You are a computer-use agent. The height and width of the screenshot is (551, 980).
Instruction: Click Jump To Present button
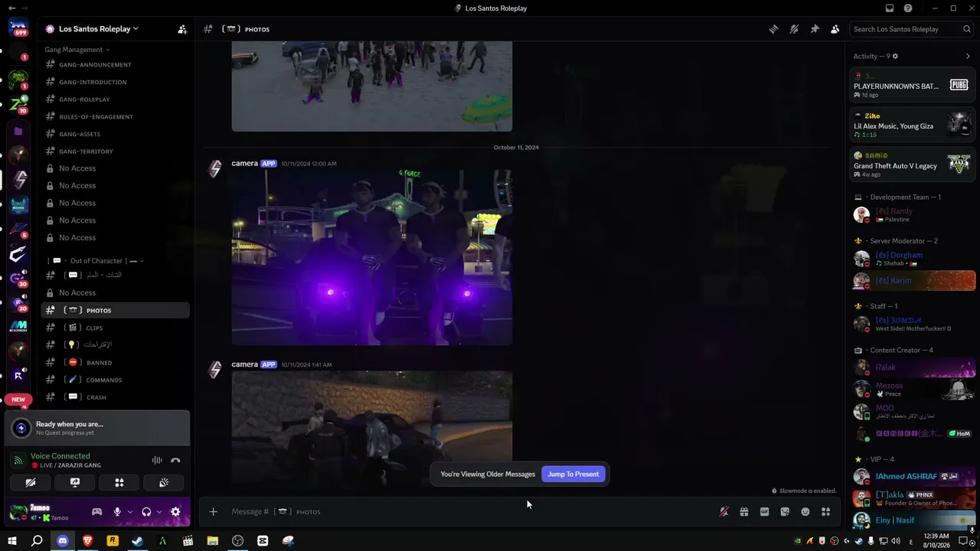click(x=573, y=474)
